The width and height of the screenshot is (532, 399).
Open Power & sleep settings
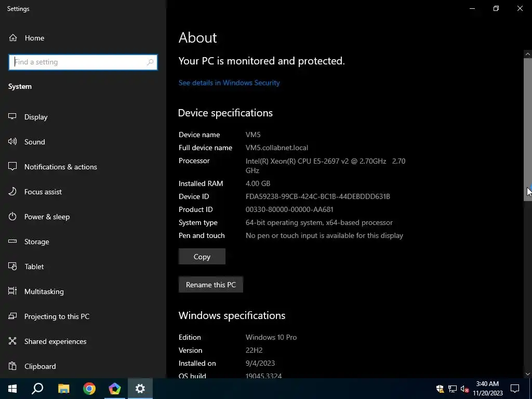pos(83,217)
